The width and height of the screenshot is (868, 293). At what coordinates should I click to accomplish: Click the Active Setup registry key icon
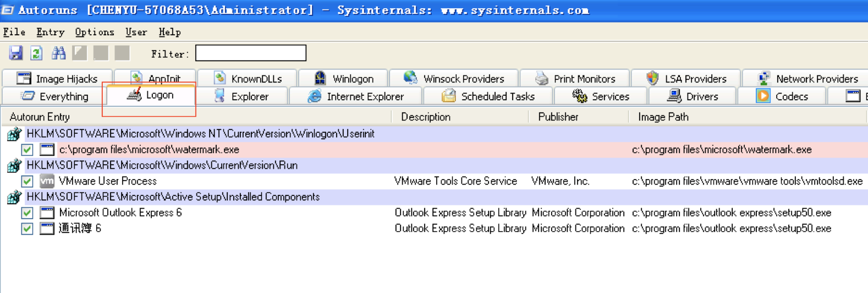(14, 197)
